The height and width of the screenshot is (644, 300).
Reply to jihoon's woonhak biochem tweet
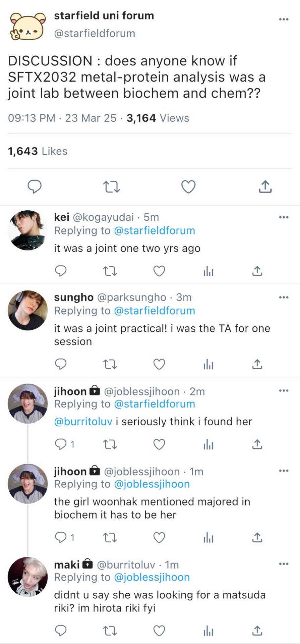coord(61,538)
